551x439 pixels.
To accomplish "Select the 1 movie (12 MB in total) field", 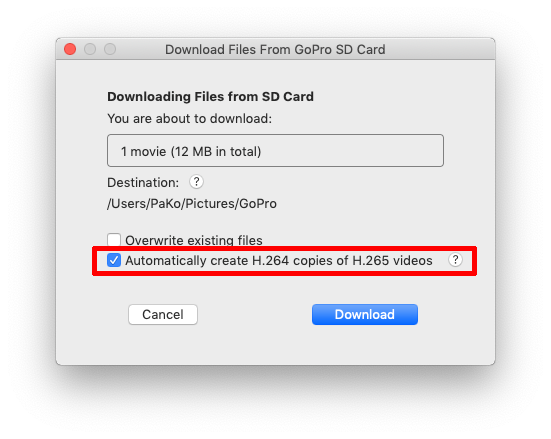I will [x=276, y=150].
